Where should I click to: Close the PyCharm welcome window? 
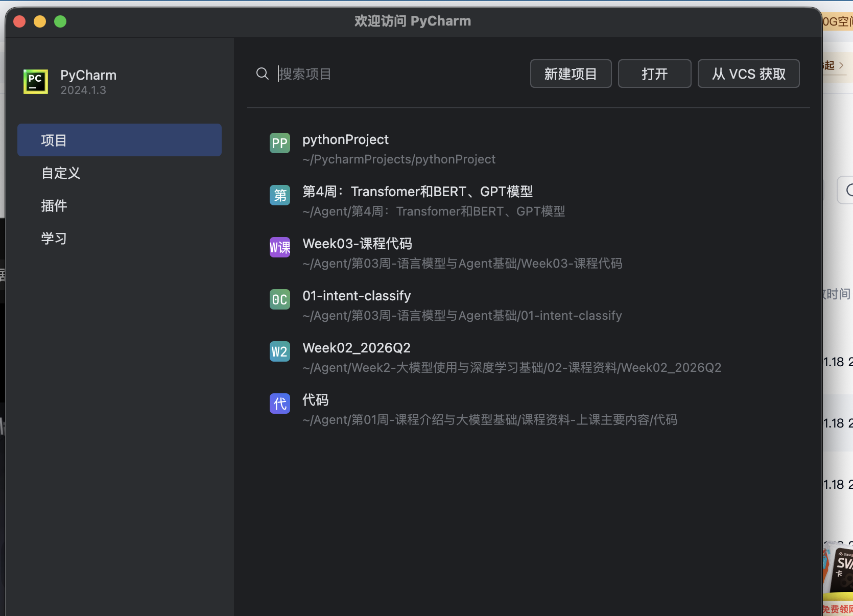click(x=19, y=21)
